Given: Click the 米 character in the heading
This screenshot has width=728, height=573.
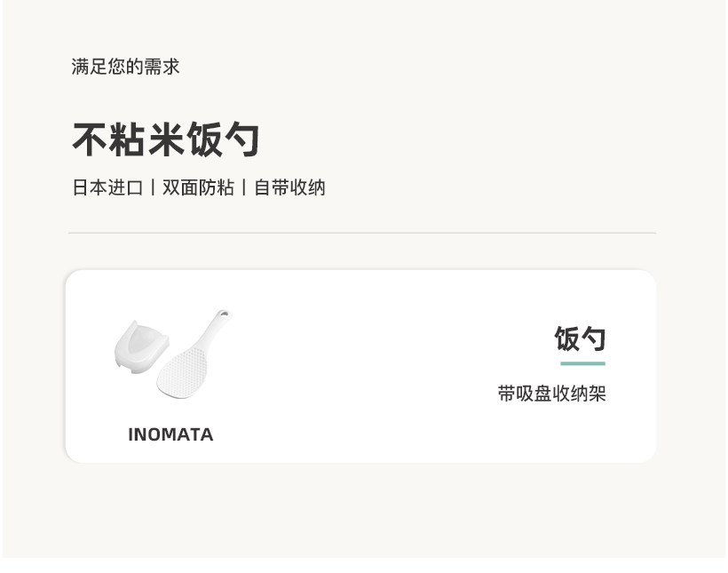Looking at the screenshot, I should [x=166, y=139].
